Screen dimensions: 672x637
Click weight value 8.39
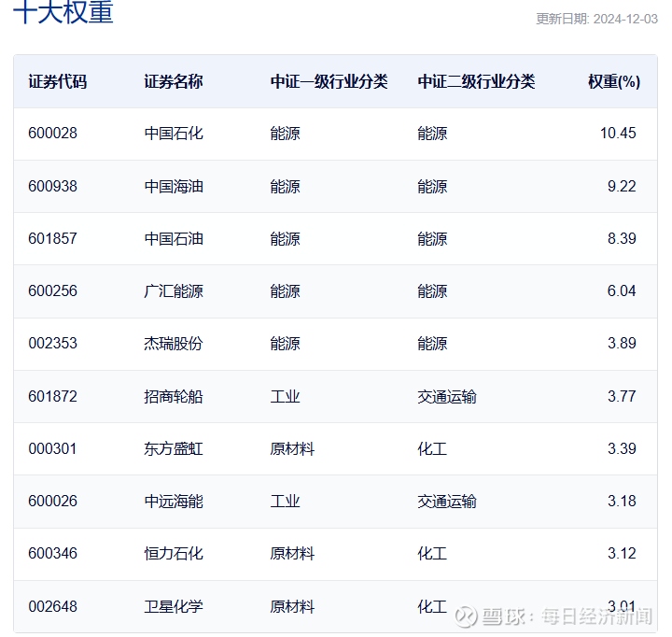(622, 238)
